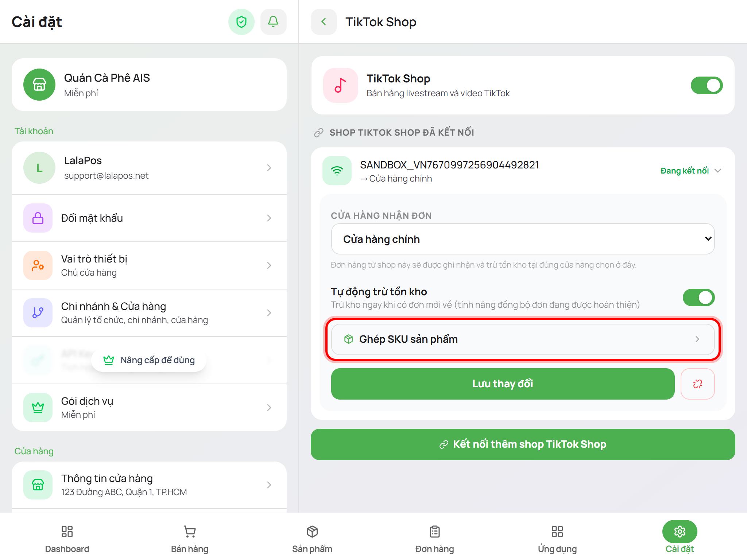Click the green shield security icon
This screenshot has width=747, height=560.
click(x=241, y=22)
